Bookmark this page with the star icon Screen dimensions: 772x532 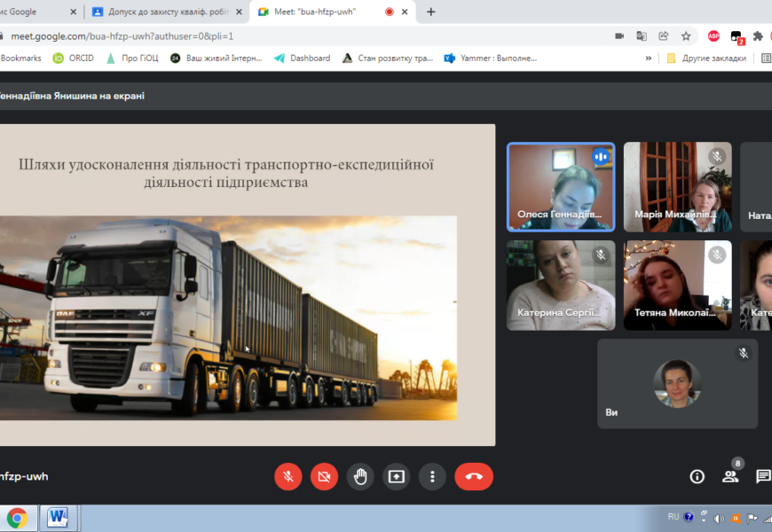pos(686,36)
